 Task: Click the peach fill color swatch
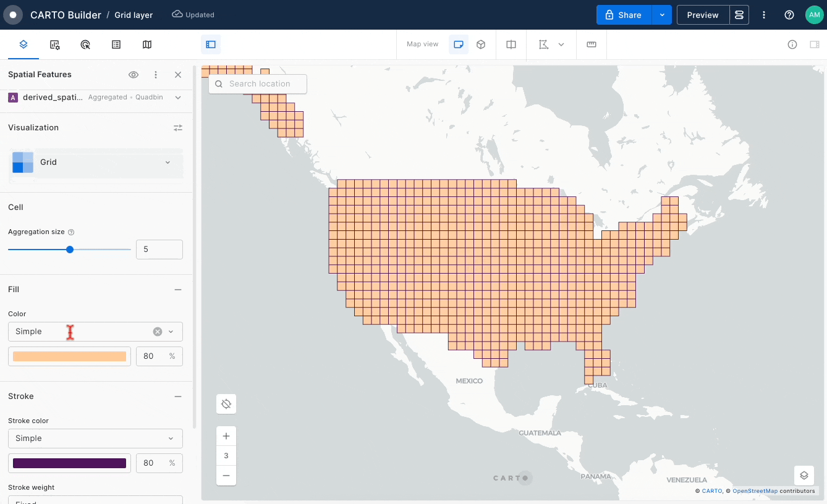pos(69,356)
